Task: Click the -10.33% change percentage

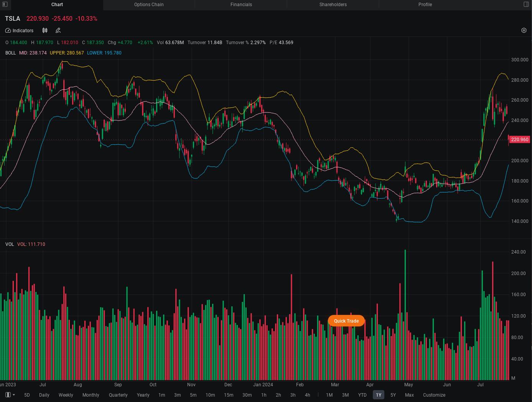Action: pyautogui.click(x=86, y=18)
